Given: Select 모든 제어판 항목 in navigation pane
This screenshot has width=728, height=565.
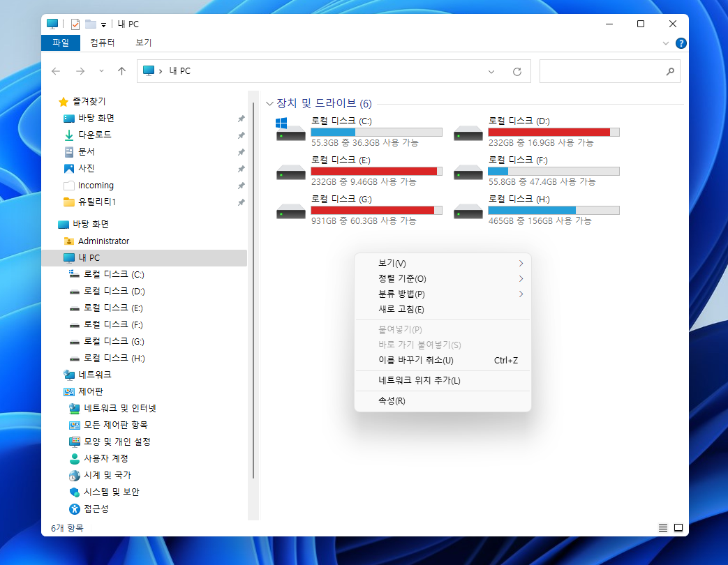Looking at the screenshot, I should click(x=115, y=425).
